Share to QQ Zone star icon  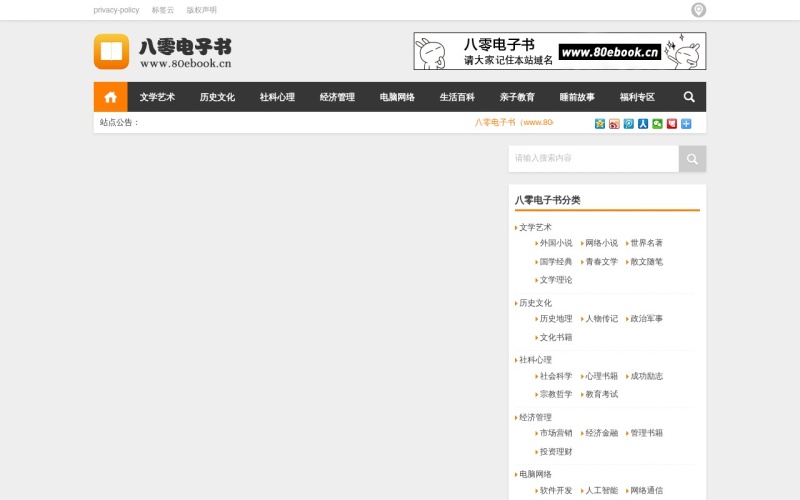600,123
